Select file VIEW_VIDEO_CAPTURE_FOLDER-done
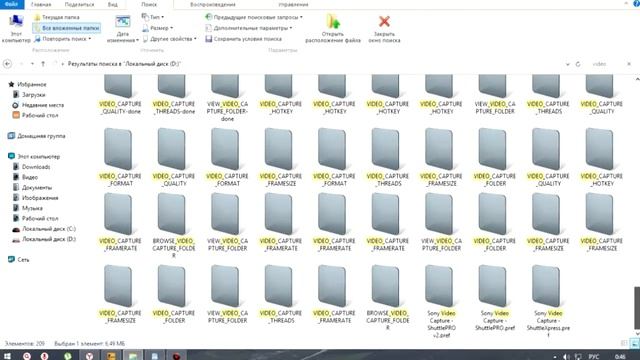 tap(227, 98)
